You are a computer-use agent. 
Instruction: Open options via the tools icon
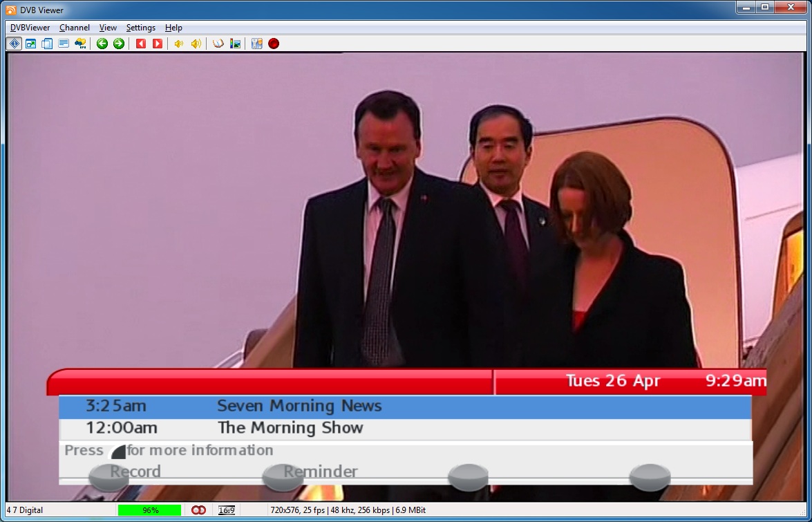coord(257,44)
